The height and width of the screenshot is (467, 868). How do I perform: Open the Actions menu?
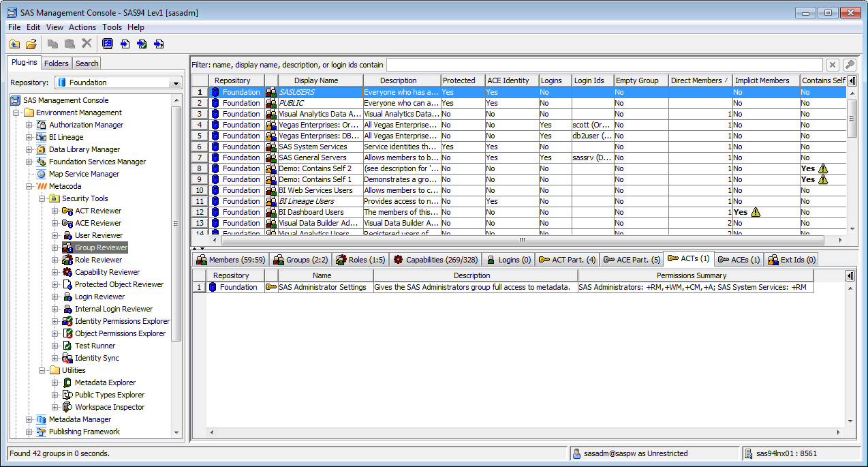click(82, 27)
